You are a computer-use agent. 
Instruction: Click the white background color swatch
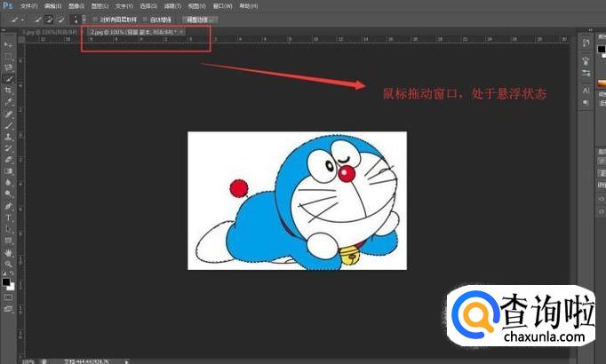[12, 287]
